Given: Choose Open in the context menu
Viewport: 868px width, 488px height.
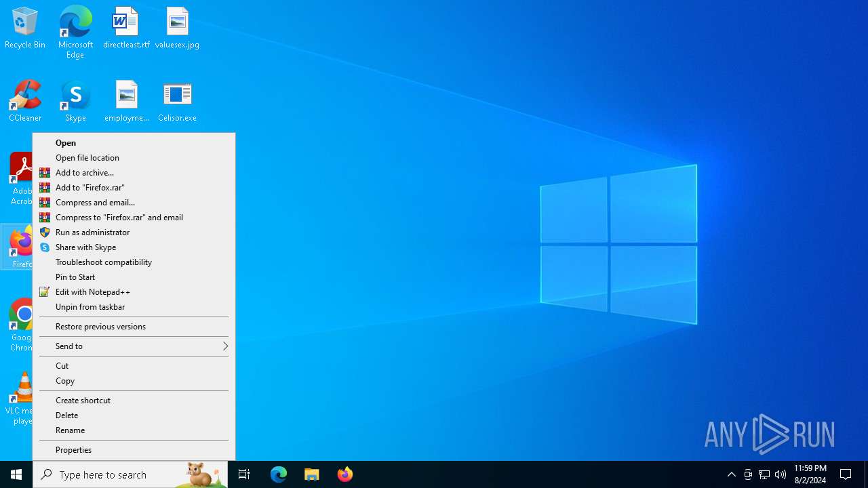Looking at the screenshot, I should tap(134, 143).
